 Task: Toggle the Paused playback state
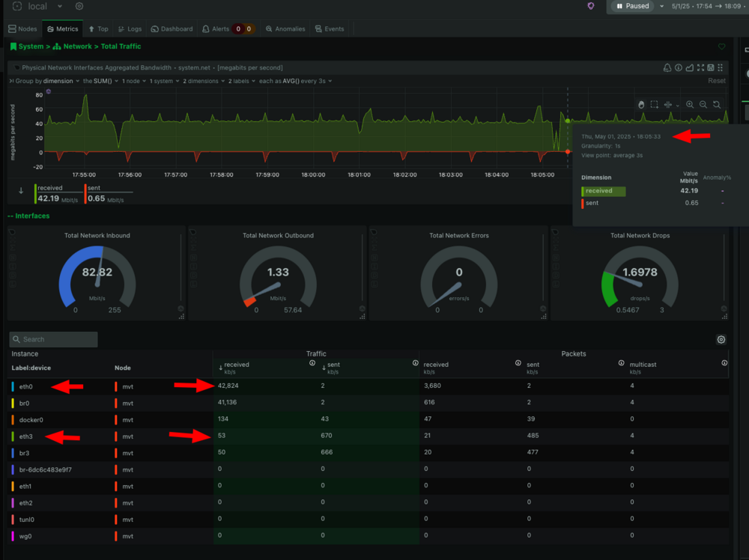(632, 6)
